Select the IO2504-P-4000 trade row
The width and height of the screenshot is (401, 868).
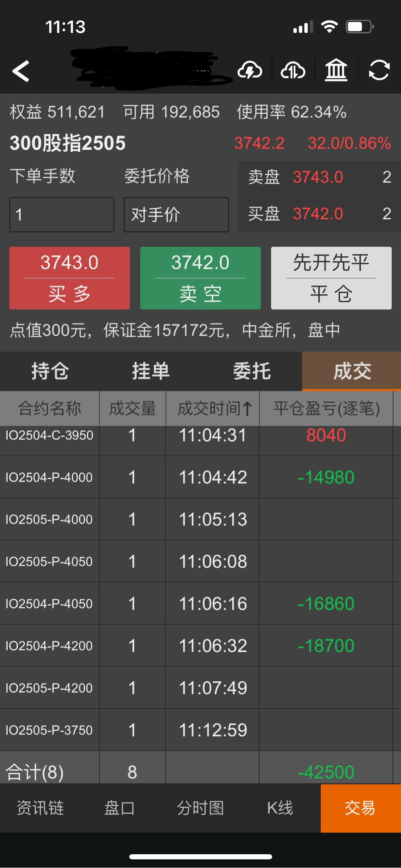pos(200,477)
